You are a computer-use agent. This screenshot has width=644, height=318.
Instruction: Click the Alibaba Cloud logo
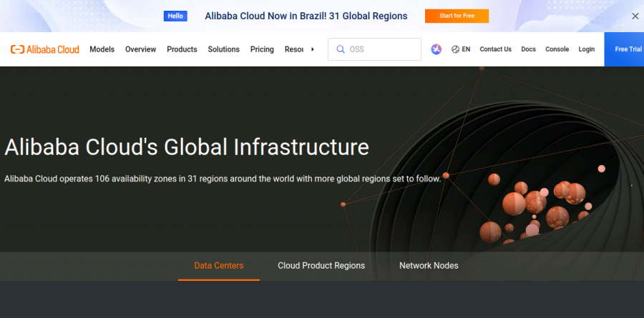point(45,49)
